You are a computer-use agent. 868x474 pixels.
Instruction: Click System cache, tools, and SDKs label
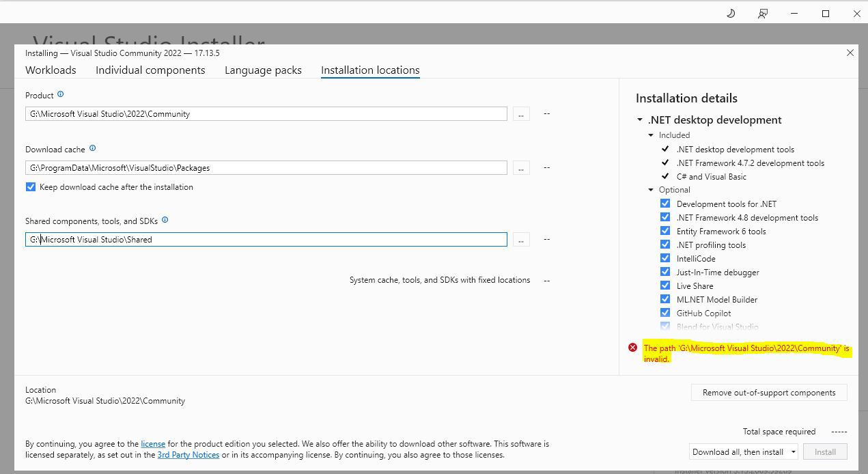[x=440, y=280]
